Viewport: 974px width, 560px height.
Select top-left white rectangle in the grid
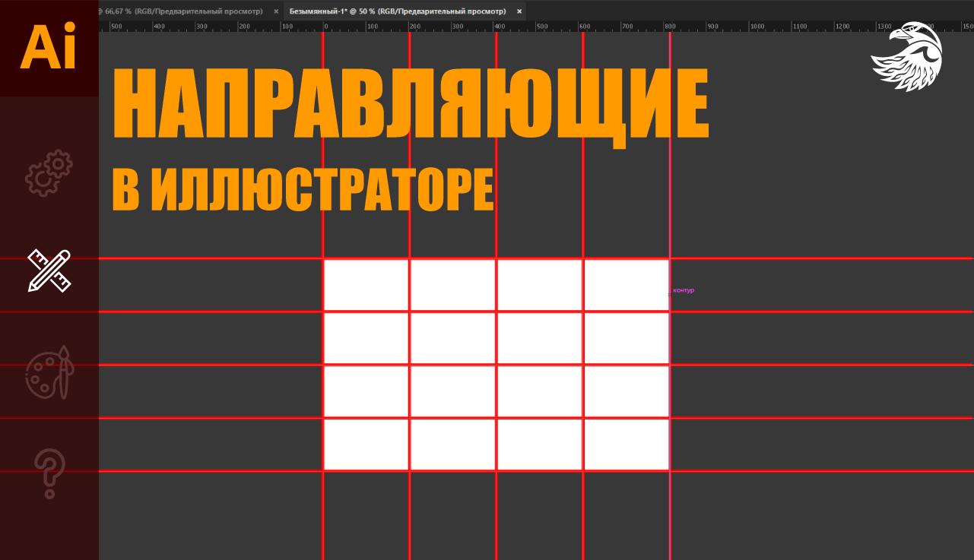point(366,285)
